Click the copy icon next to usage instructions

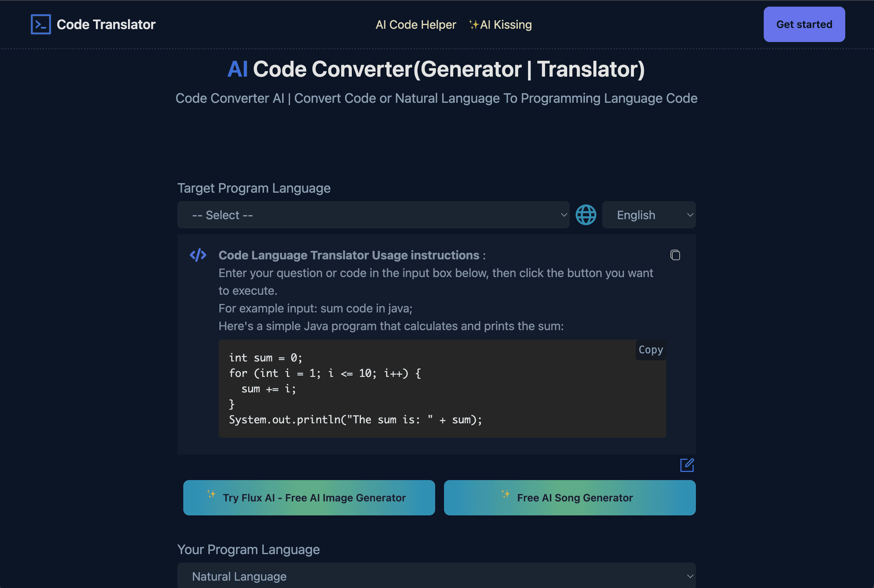click(675, 255)
